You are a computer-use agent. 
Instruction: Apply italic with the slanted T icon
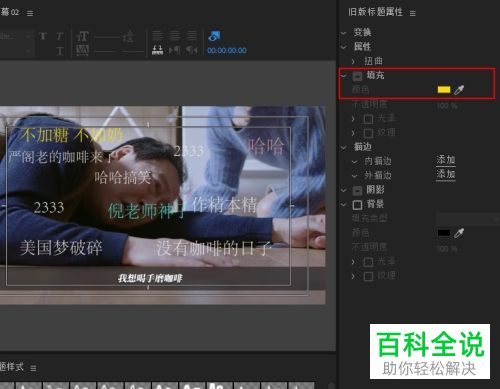(59, 36)
